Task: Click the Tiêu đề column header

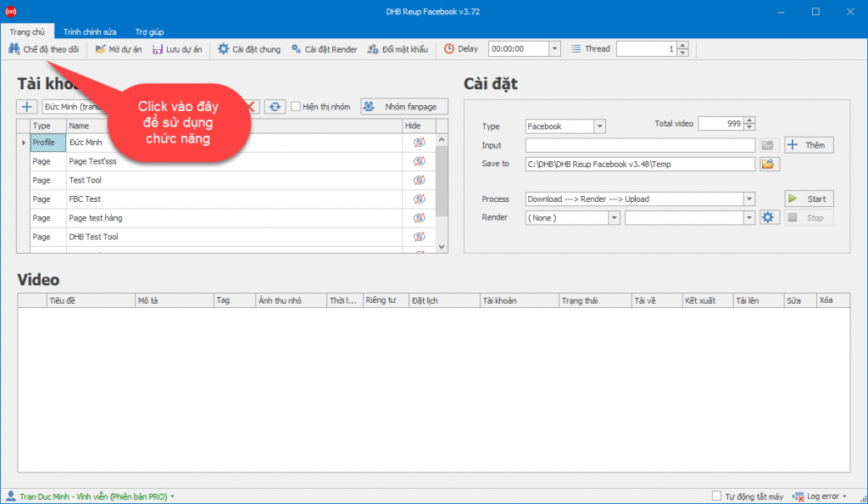Action: [x=91, y=300]
